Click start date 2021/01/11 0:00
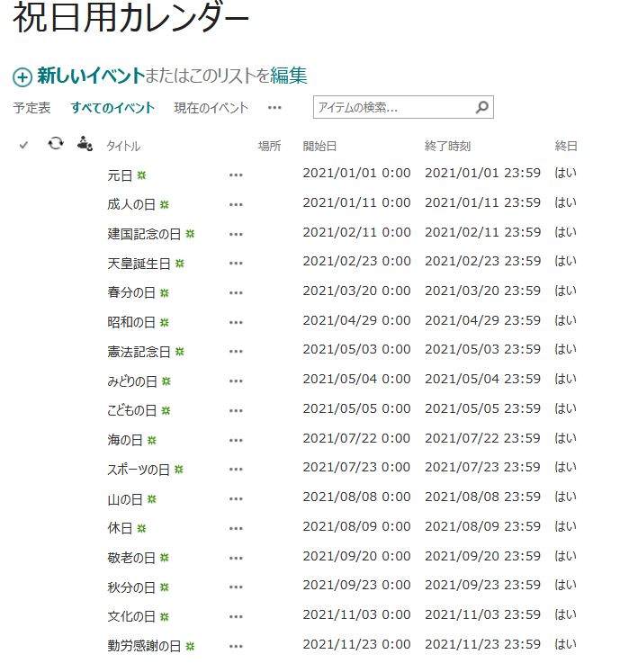Image resolution: width=620 pixels, height=672 pixels. [356, 202]
